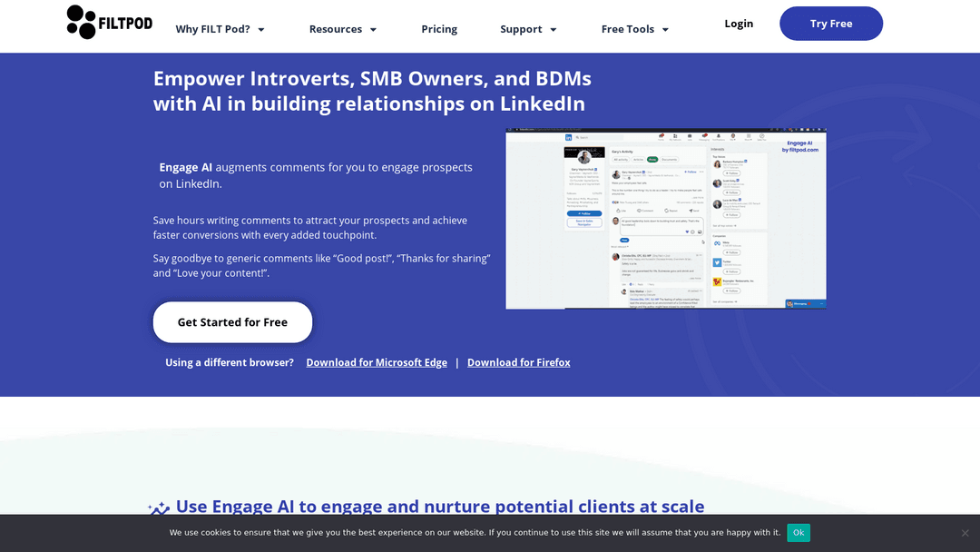Click the 'Say goodbye to generic comments' paragraph
980x552 pixels.
(322, 266)
